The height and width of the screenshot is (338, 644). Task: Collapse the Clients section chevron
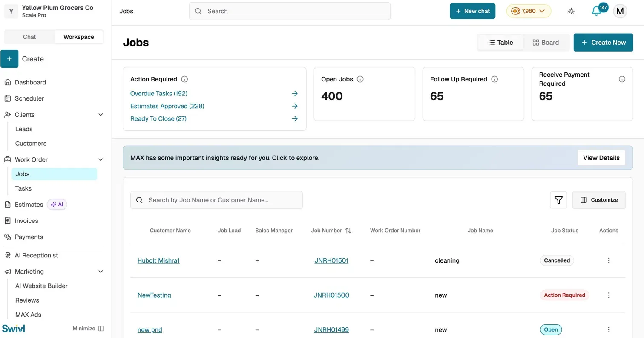point(101,115)
